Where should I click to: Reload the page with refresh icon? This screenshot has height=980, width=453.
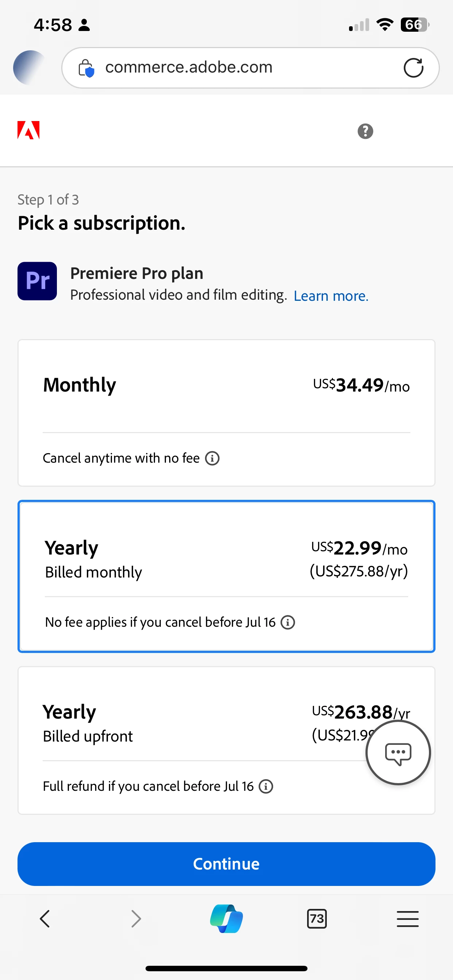point(413,68)
